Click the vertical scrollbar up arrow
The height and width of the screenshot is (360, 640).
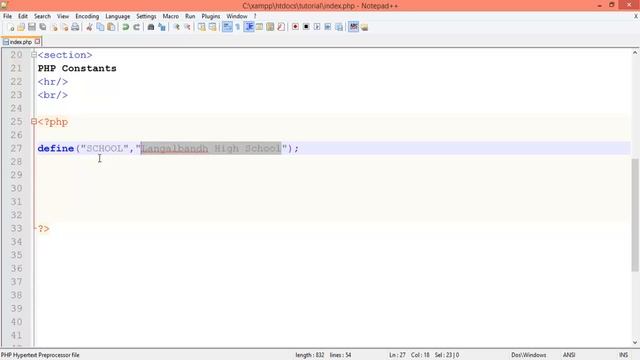click(635, 52)
